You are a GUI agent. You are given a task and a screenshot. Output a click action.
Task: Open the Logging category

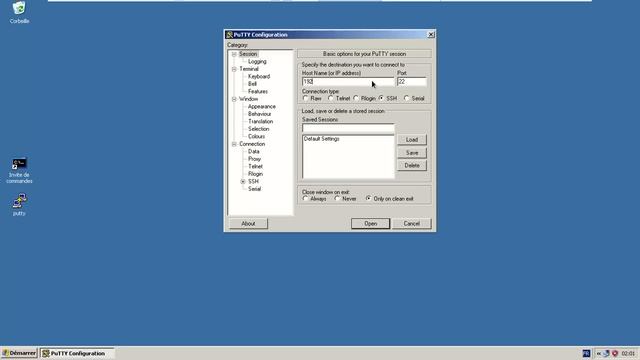pos(257,62)
